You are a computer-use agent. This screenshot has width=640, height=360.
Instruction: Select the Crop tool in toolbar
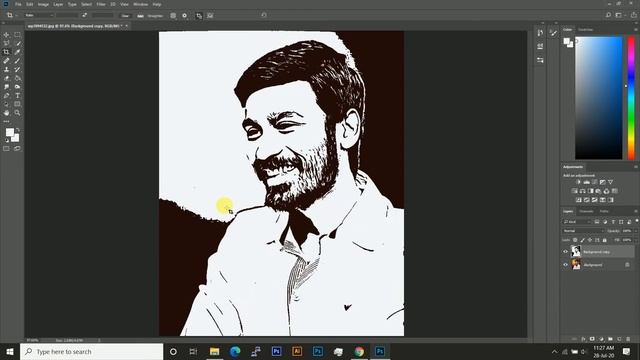[x=7, y=52]
